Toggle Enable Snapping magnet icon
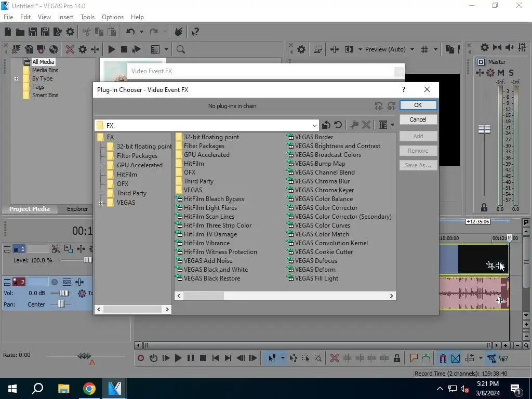The image size is (532, 399). click(443, 358)
